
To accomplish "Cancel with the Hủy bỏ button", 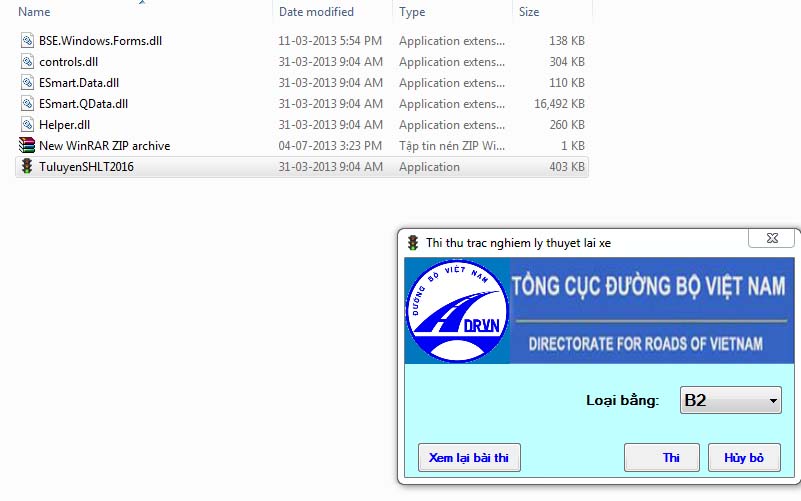I will (x=744, y=458).
